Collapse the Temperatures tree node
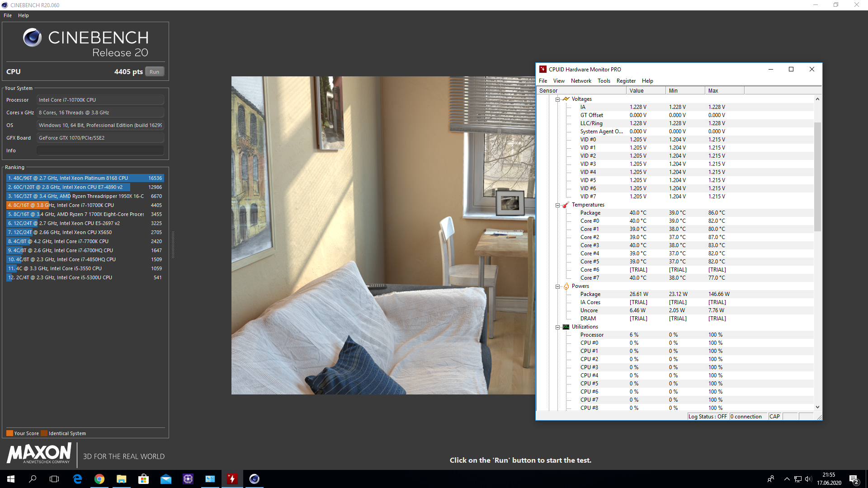This screenshot has width=868, height=488. point(558,205)
